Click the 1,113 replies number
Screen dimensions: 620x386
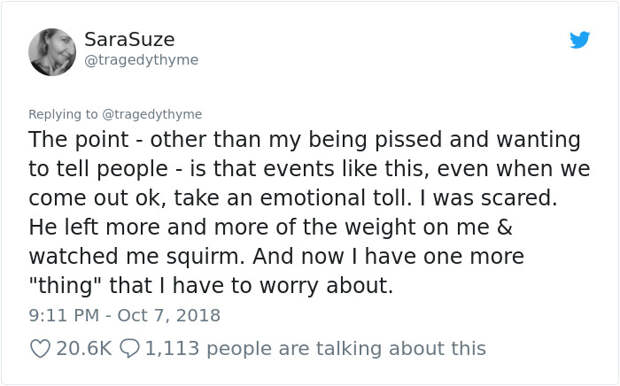point(172,348)
